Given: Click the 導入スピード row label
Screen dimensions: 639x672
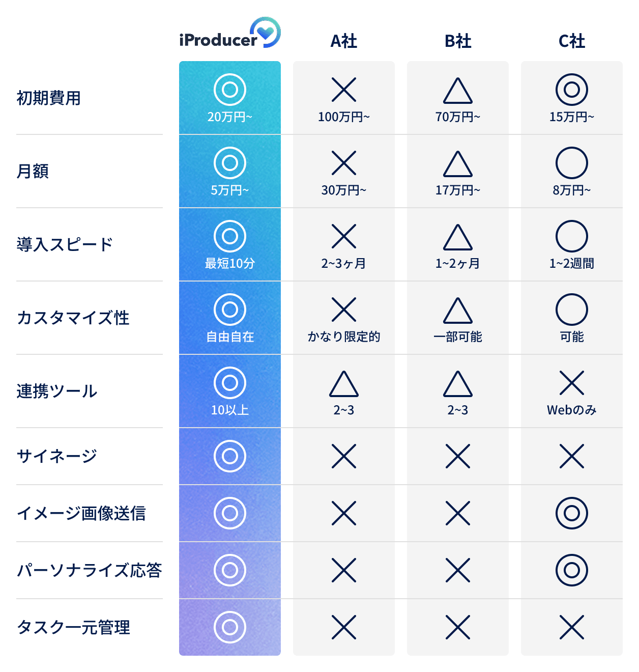Looking at the screenshot, I should click(65, 244).
